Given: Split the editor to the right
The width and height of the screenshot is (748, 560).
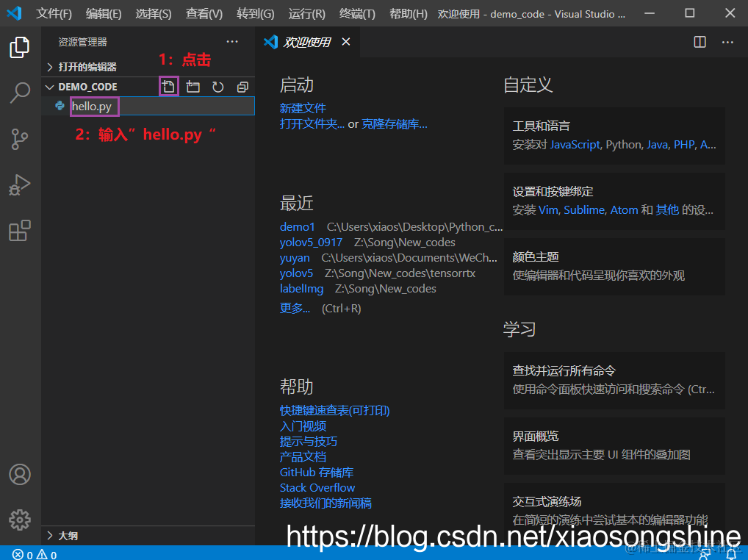Looking at the screenshot, I should pos(700,42).
